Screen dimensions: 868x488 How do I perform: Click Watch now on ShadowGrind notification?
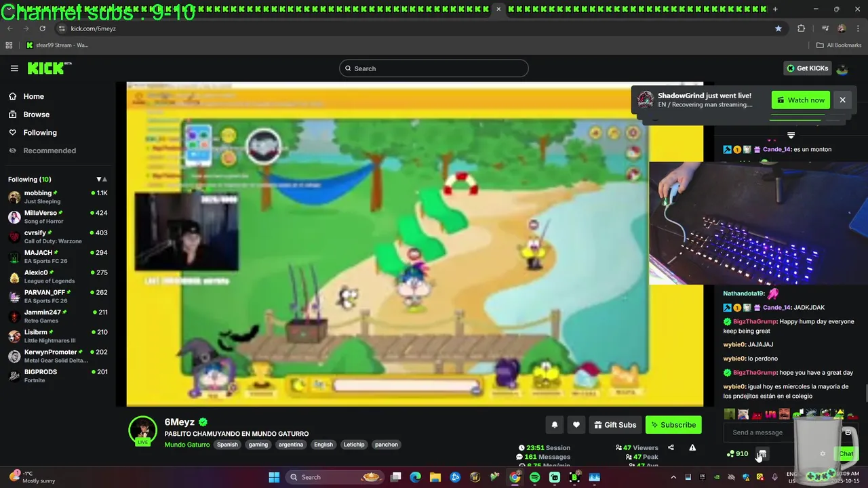800,100
